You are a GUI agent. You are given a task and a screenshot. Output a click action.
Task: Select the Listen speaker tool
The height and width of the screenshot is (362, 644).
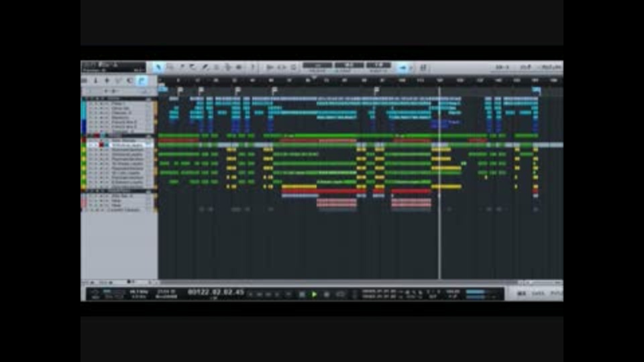239,68
